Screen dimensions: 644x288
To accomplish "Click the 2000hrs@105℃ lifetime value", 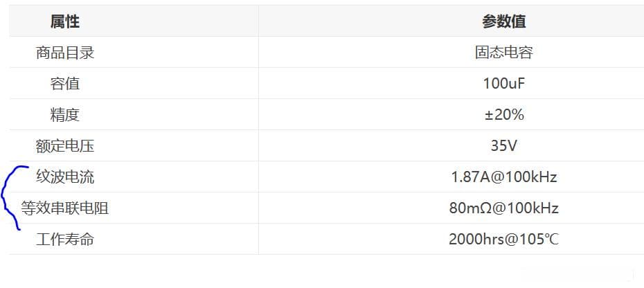I will pos(503,240).
